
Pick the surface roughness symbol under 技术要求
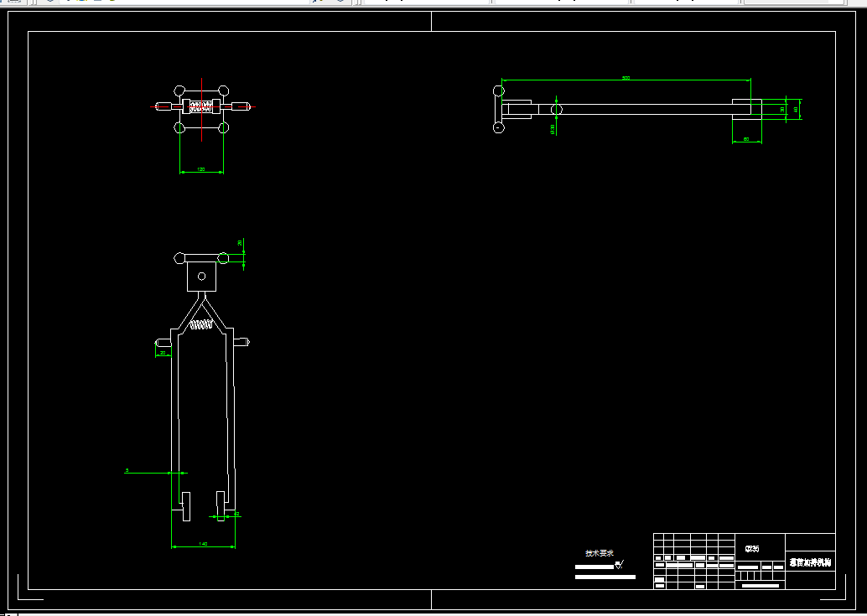click(619, 565)
